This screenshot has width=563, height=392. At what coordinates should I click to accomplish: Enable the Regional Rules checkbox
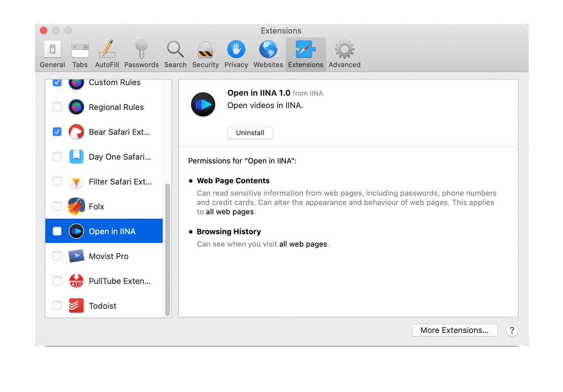[x=57, y=107]
